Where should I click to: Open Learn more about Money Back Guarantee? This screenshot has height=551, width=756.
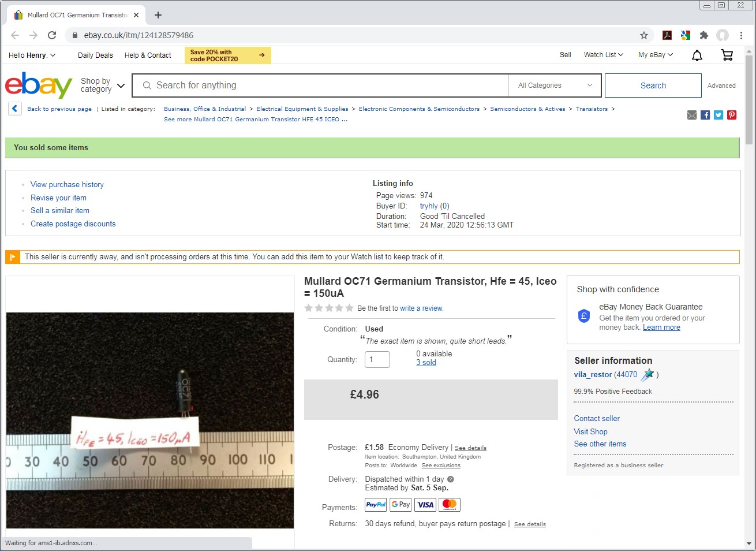pyautogui.click(x=661, y=327)
